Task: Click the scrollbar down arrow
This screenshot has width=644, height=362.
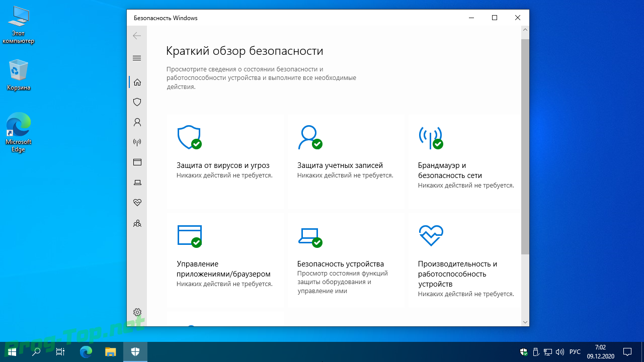Action: click(x=525, y=322)
